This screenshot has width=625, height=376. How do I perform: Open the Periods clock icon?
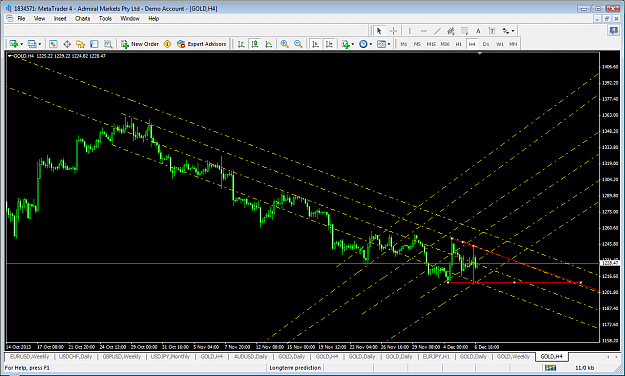pyautogui.click(x=363, y=44)
